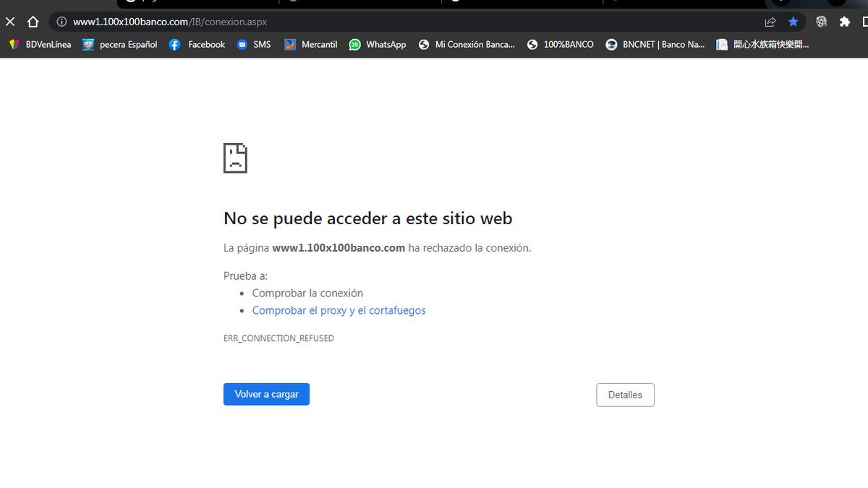Image resolution: width=868 pixels, height=488 pixels.
Task: Open the Mercantil bookmark
Action: click(310, 45)
